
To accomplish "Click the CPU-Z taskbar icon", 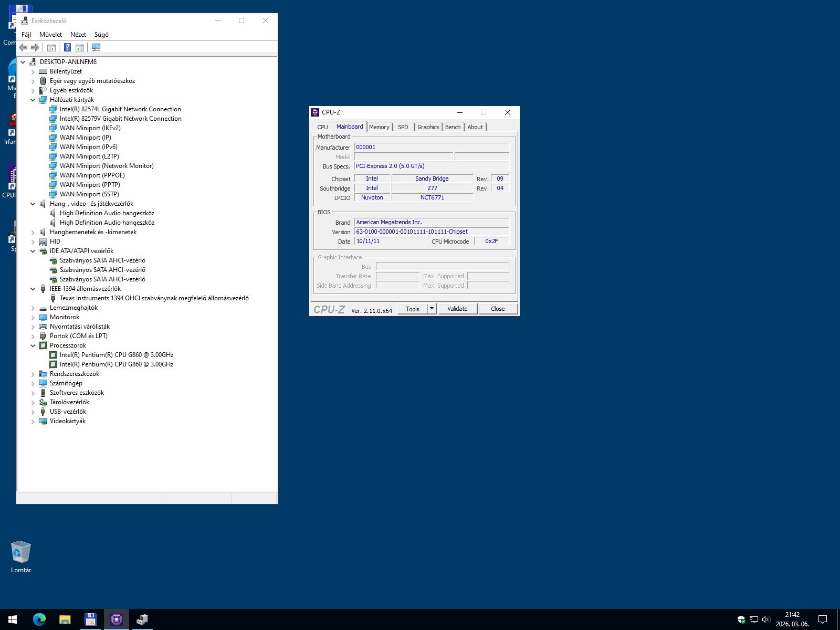I will click(x=116, y=619).
